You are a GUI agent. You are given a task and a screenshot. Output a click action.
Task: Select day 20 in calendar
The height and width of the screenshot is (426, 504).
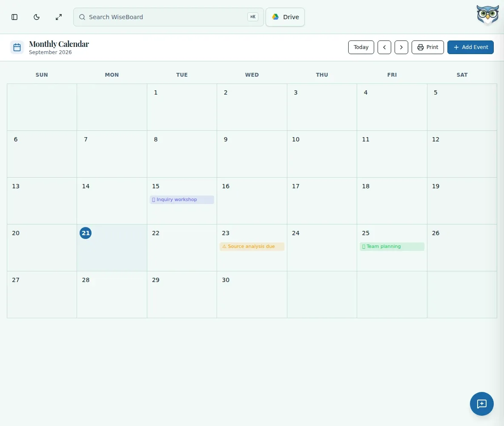(x=42, y=248)
